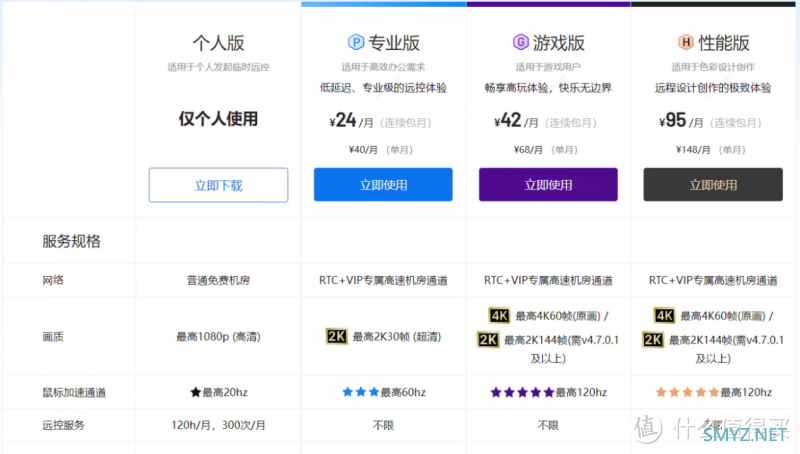Click the 服务规格 section heading

point(71,241)
